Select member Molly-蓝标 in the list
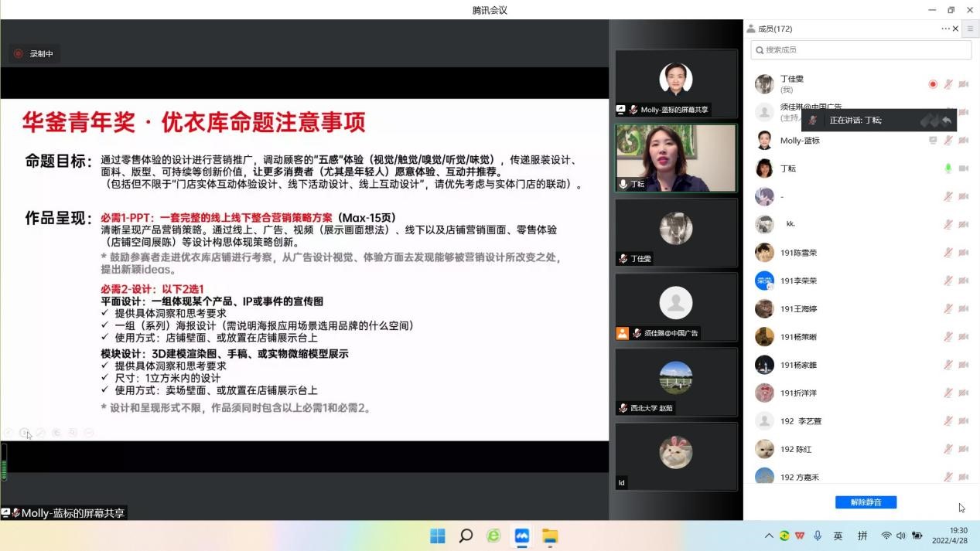This screenshot has width=980, height=551. [x=861, y=141]
